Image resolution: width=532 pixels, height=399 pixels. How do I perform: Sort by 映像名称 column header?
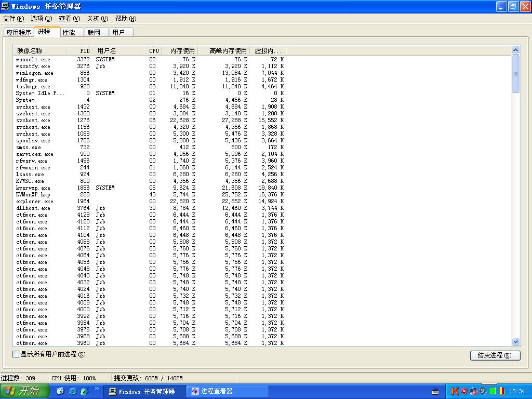pos(39,51)
